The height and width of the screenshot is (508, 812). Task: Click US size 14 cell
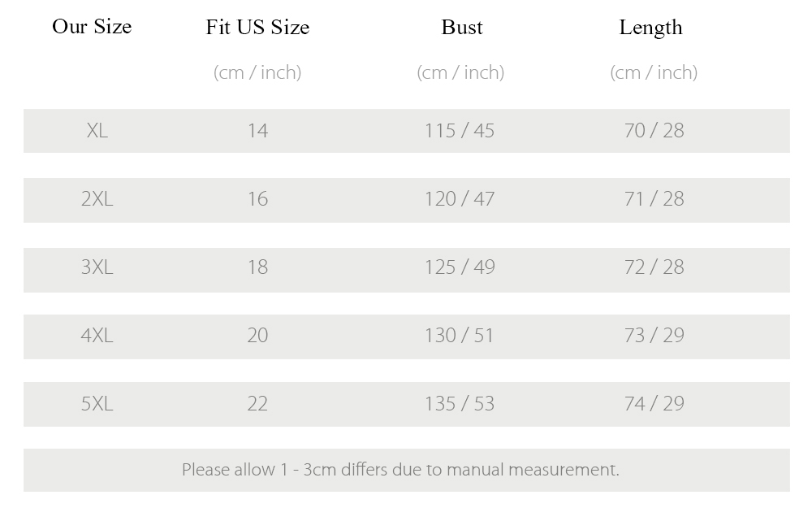257,131
